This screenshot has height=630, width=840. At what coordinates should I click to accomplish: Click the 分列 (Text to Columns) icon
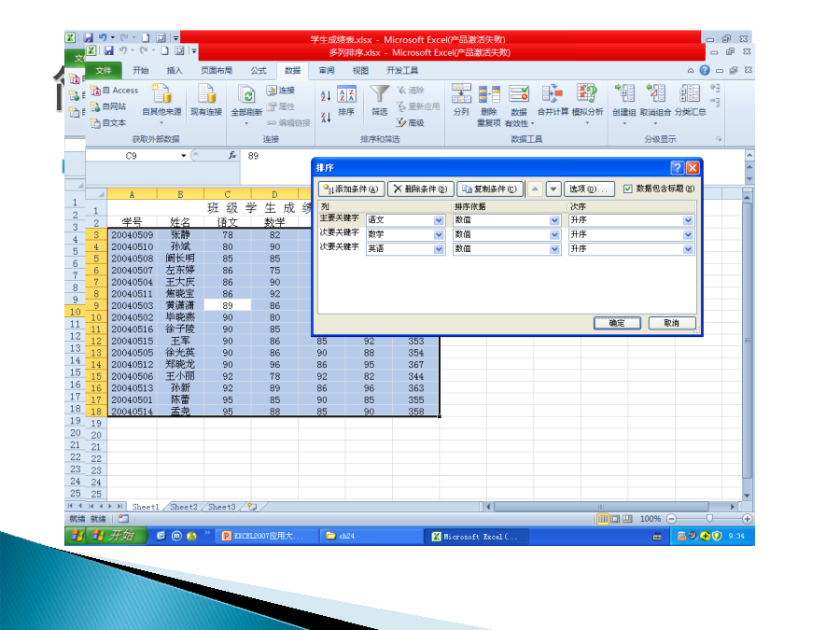coord(461,101)
